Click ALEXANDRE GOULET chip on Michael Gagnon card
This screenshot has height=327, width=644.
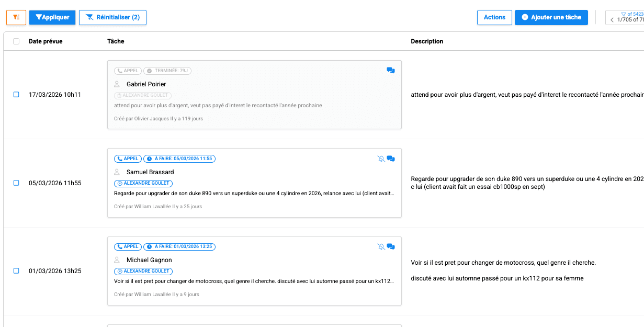tap(143, 272)
